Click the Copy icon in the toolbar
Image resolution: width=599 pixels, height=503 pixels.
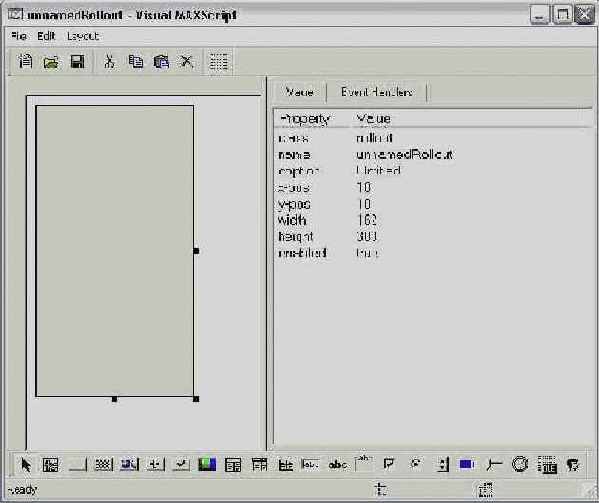136,61
